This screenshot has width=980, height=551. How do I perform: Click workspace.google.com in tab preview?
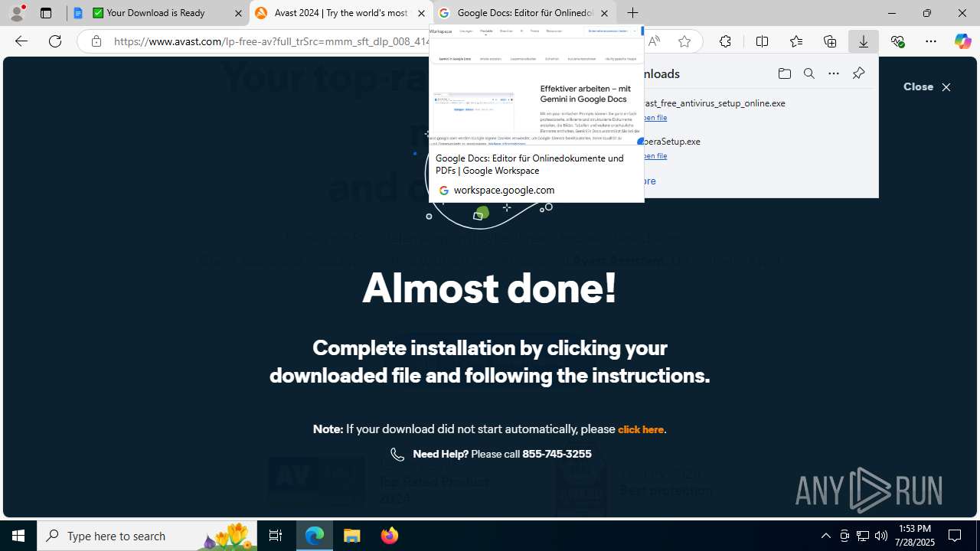coord(504,190)
